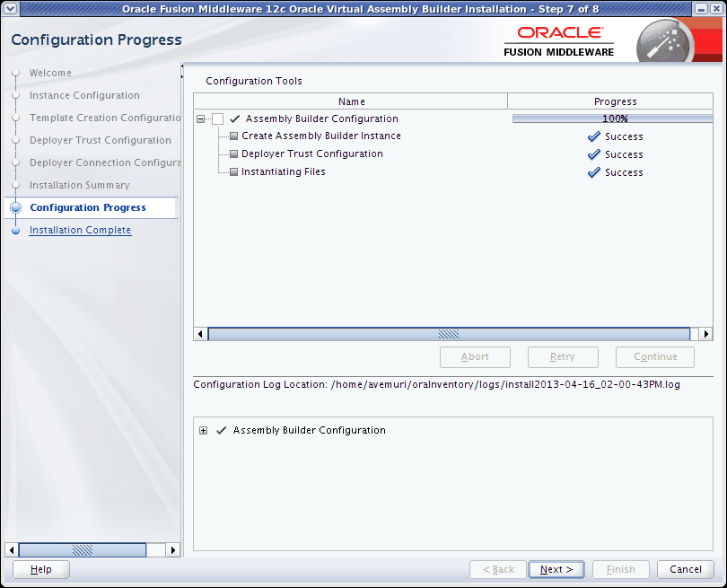Image resolution: width=727 pixels, height=588 pixels.
Task: Select the Create Assembly Builder Instance row text
Action: (321, 136)
